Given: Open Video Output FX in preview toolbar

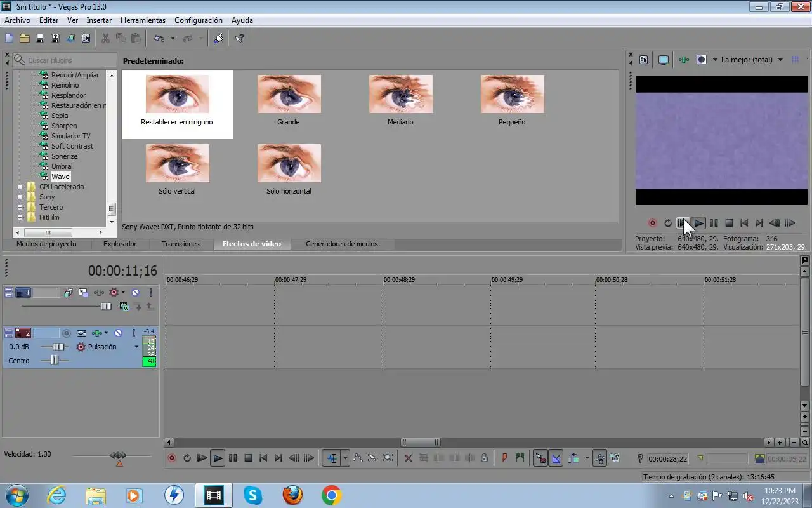Looking at the screenshot, I should tap(683, 60).
